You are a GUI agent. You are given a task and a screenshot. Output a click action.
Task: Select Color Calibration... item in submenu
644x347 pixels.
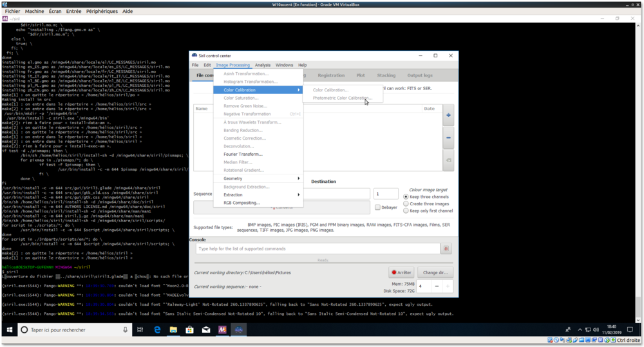pos(342,90)
